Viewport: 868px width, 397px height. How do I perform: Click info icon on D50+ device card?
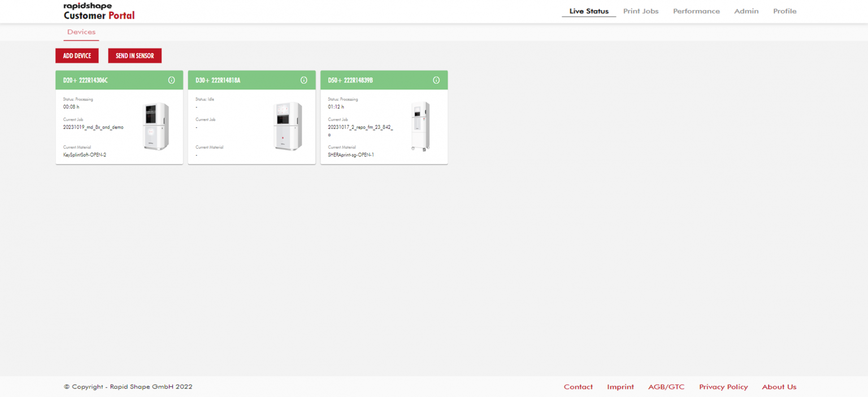point(436,80)
